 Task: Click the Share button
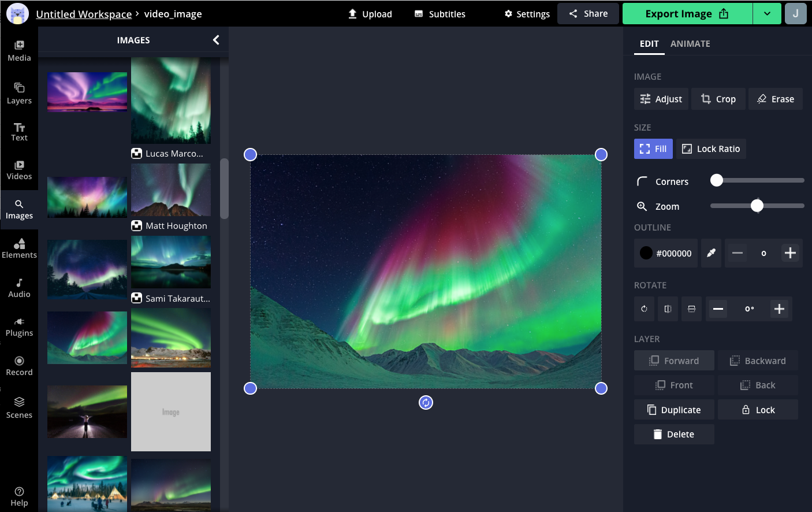tap(588, 13)
